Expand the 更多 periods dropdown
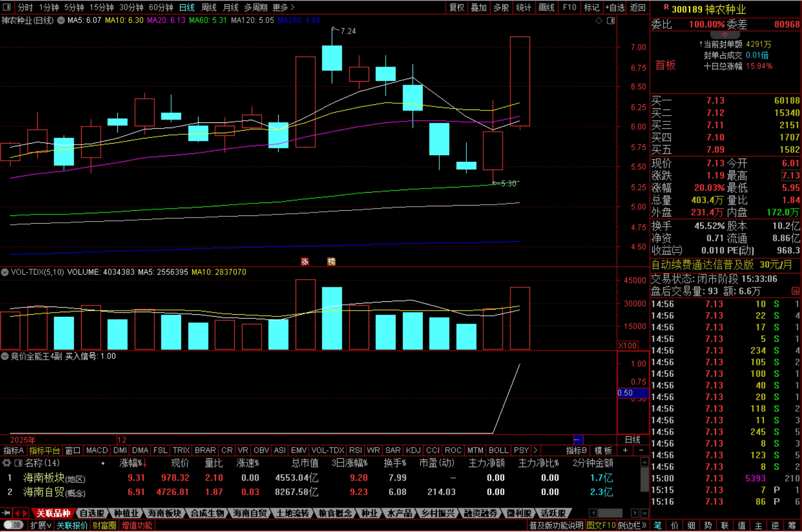The height and width of the screenshot is (532, 802). click(x=283, y=7)
